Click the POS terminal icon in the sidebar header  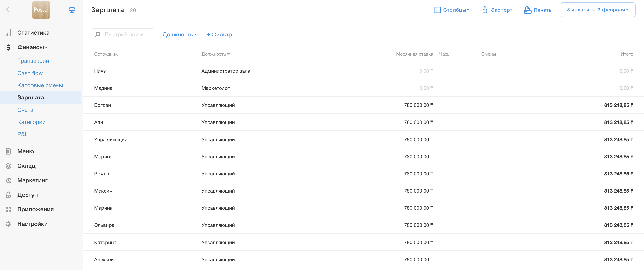coord(72,10)
